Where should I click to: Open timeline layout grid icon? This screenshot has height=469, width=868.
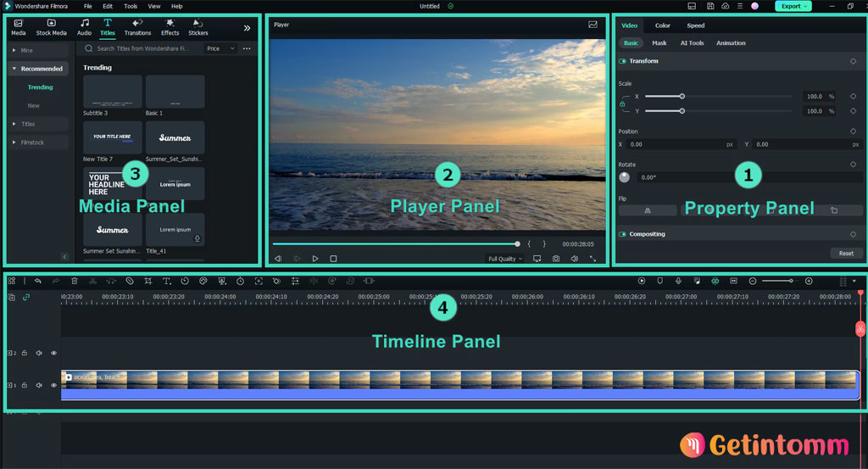[x=12, y=282]
